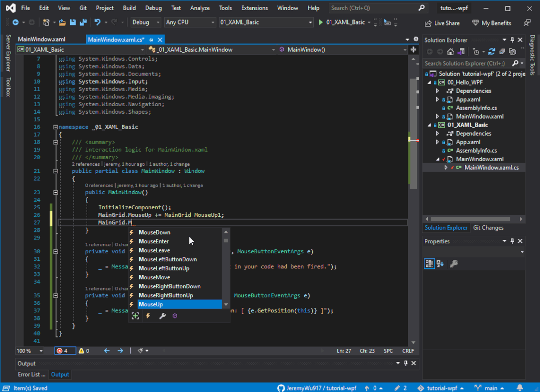Open the MainWindow() member dropdown
Screen dimensions: 540x392
[343, 50]
